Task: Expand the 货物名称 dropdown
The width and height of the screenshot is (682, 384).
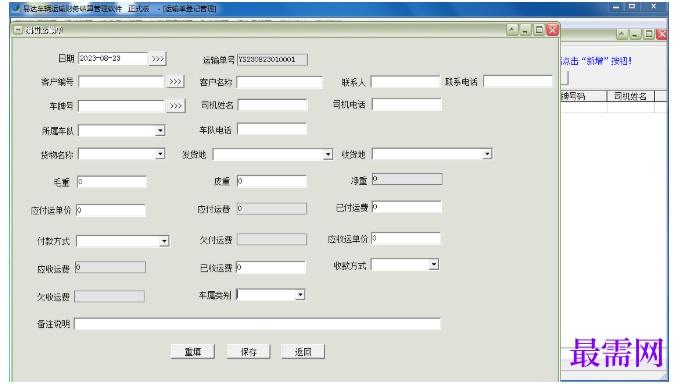Action: [x=160, y=154]
